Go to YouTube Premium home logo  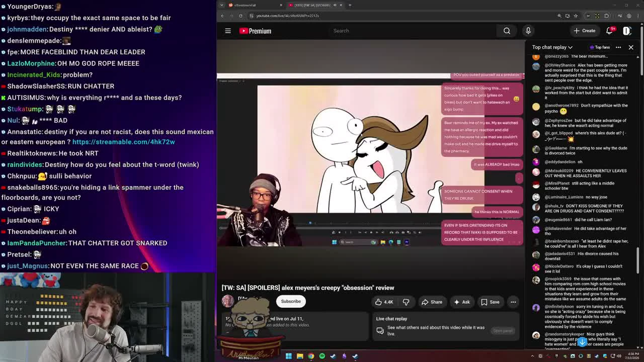(x=255, y=31)
